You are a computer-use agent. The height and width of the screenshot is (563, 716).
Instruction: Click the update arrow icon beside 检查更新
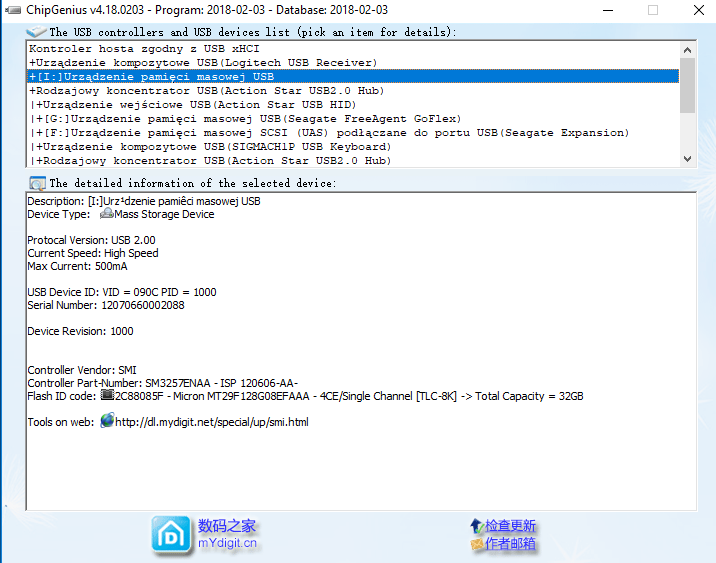point(476,526)
